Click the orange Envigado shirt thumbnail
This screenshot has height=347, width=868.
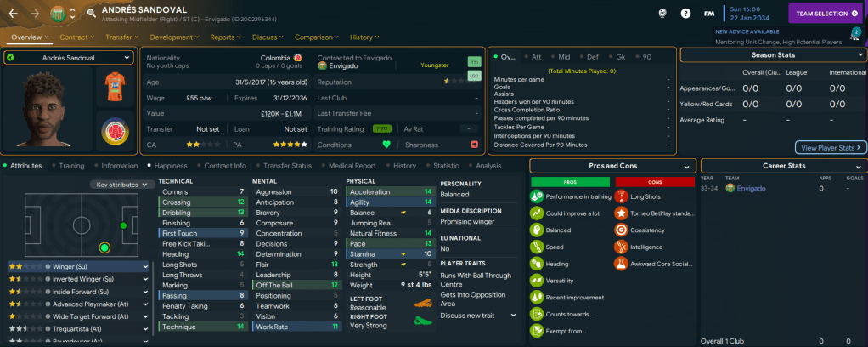pyautogui.click(x=113, y=86)
